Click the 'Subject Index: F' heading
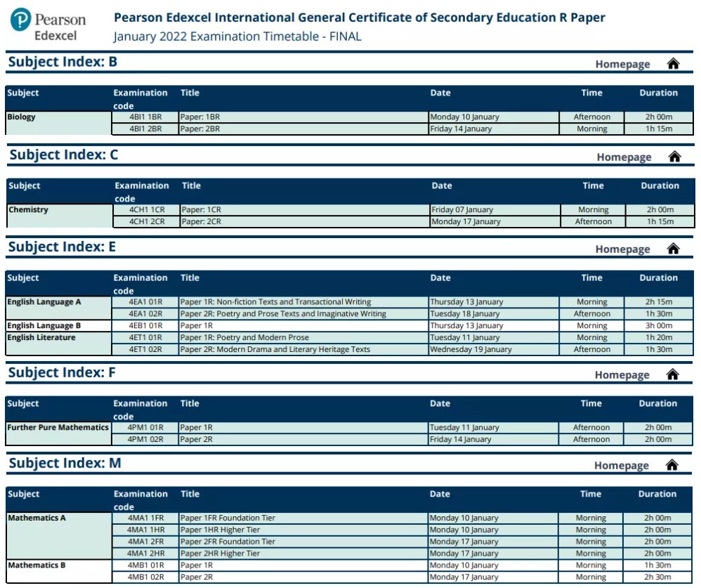 pos(62,372)
